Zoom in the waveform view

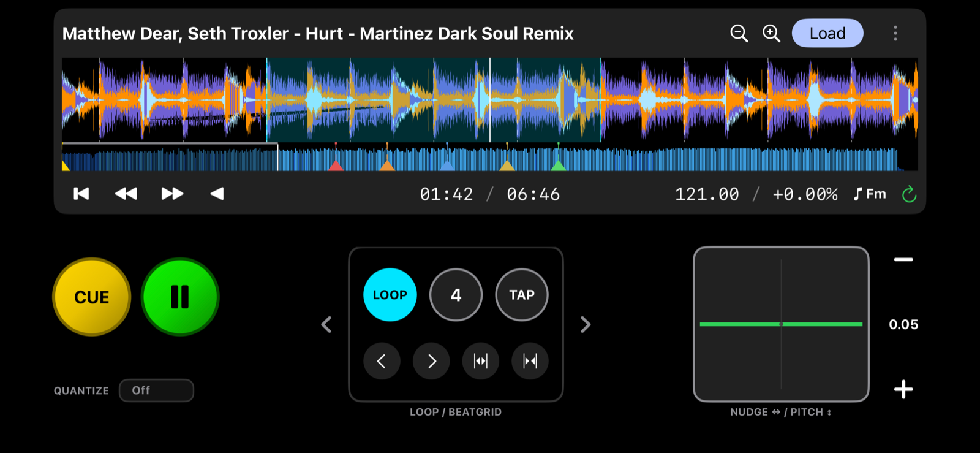(771, 33)
